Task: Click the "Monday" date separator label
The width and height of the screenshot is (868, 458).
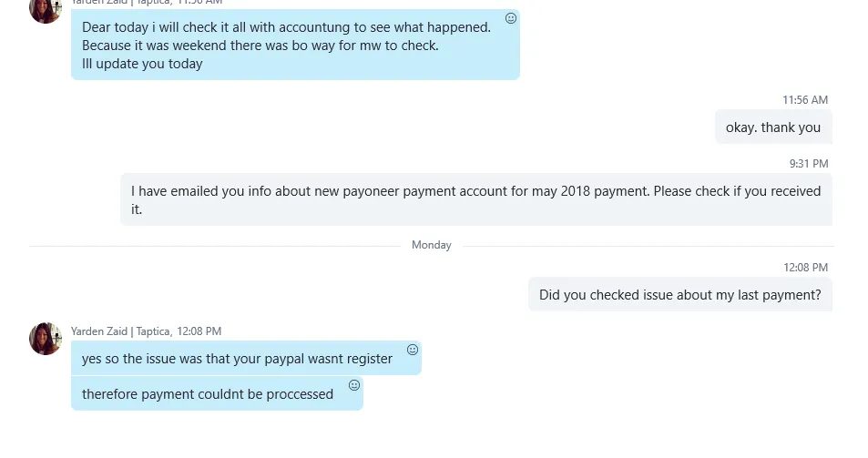Action: point(432,245)
